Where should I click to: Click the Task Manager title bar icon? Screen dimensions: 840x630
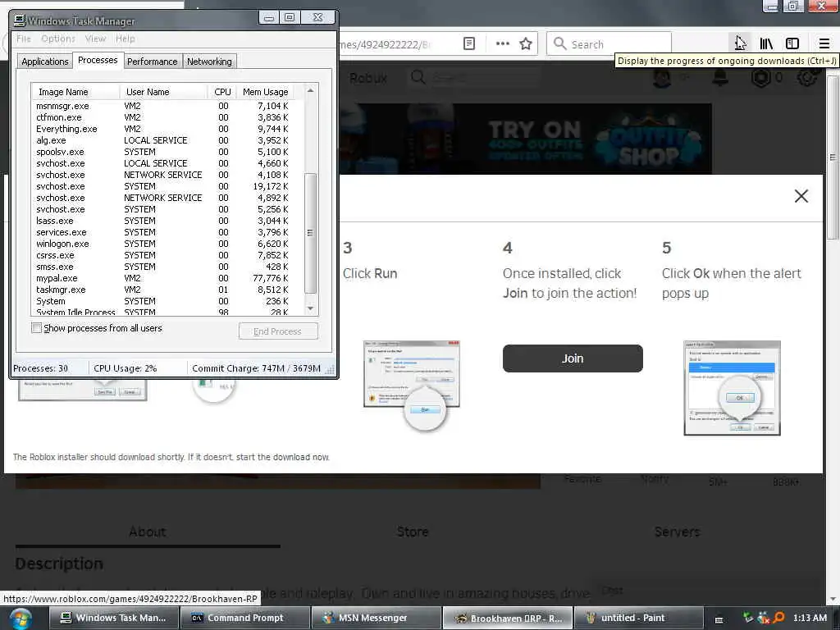coord(20,21)
